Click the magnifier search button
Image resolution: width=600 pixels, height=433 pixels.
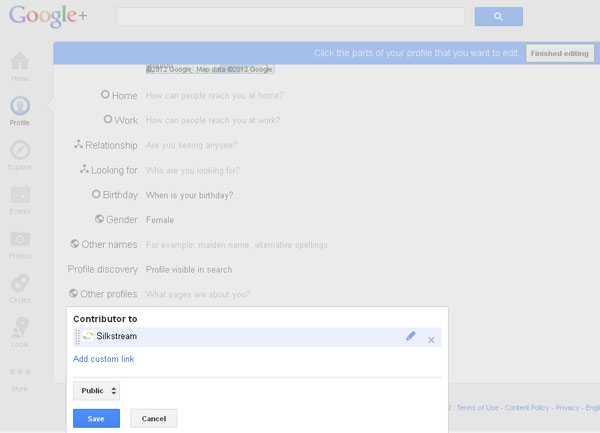click(x=499, y=16)
